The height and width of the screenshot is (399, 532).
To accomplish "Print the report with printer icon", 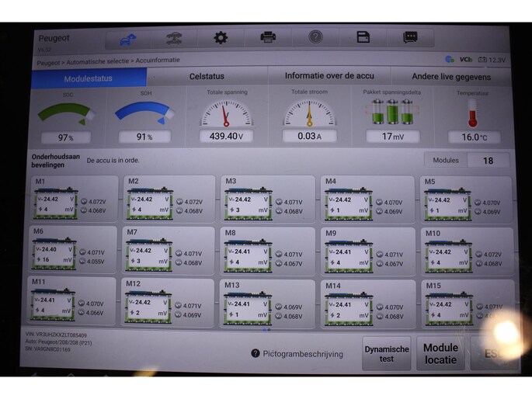I will click(x=268, y=37).
